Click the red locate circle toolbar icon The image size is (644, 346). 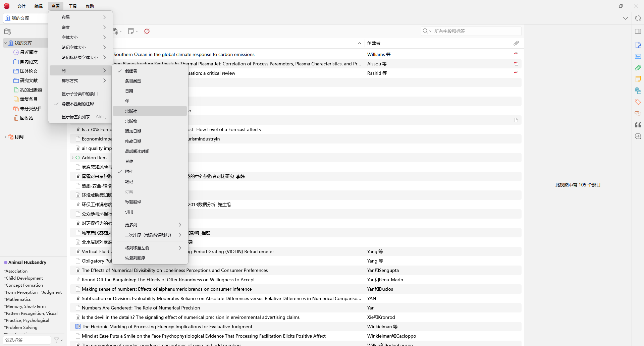(x=147, y=31)
